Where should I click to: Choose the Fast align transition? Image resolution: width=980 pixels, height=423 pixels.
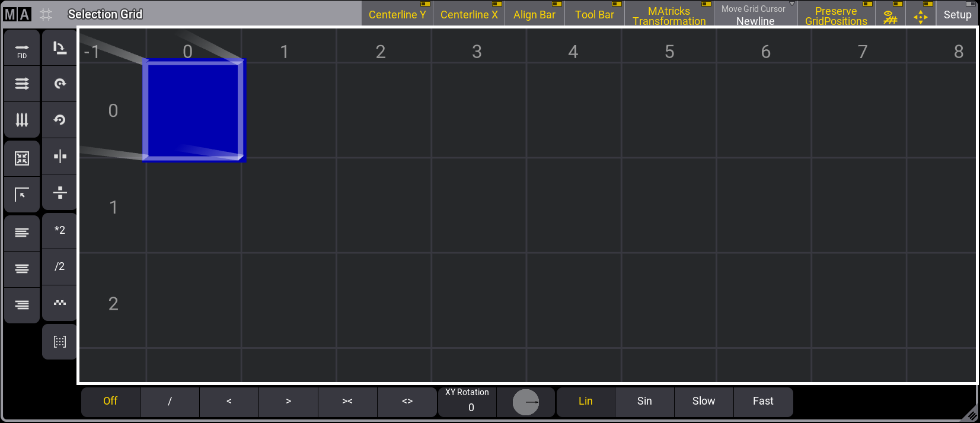click(x=763, y=402)
